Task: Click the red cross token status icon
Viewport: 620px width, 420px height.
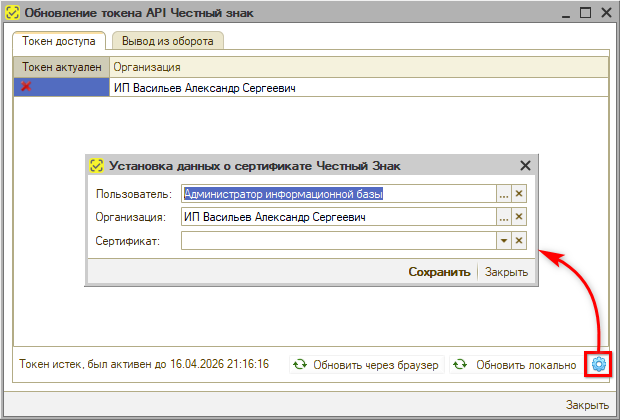Action: pyautogui.click(x=26, y=88)
